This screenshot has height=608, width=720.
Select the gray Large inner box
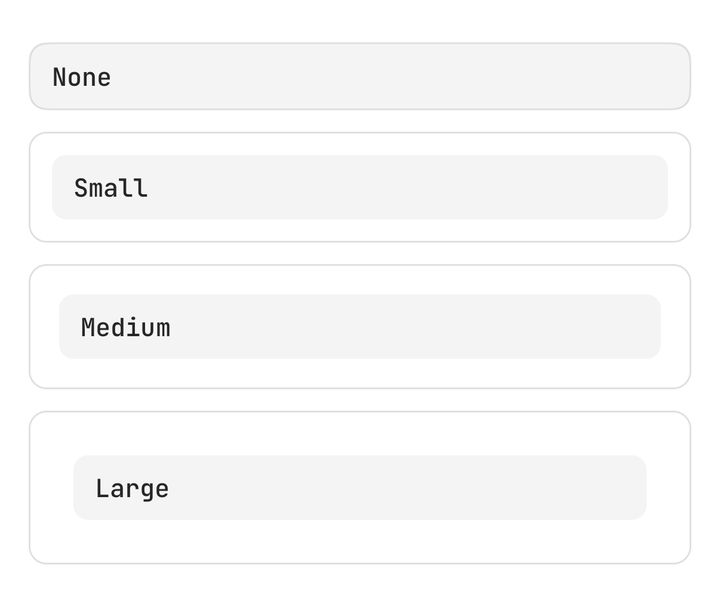[x=360, y=488]
